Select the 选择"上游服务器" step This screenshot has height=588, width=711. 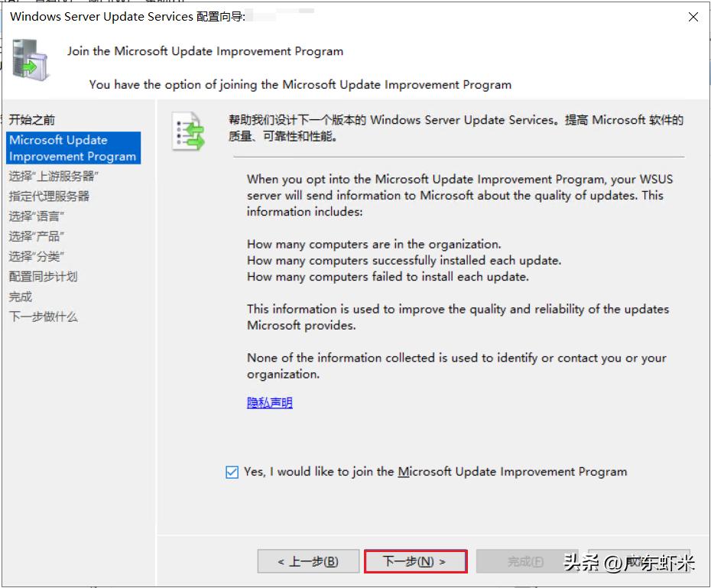54,176
